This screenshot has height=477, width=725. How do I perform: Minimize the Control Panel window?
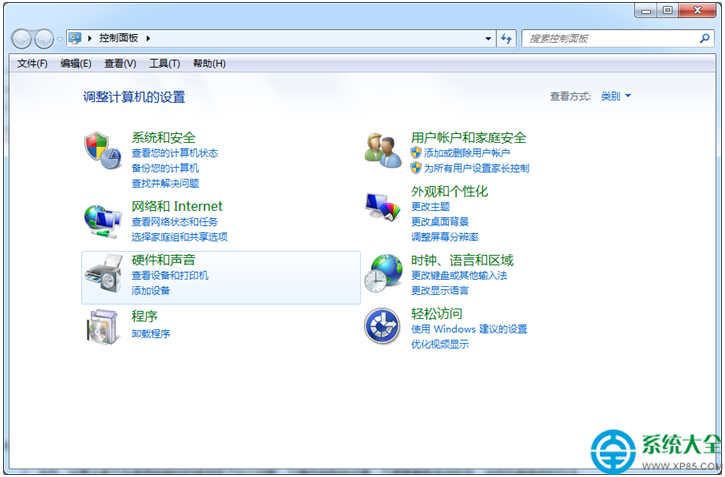[x=646, y=11]
